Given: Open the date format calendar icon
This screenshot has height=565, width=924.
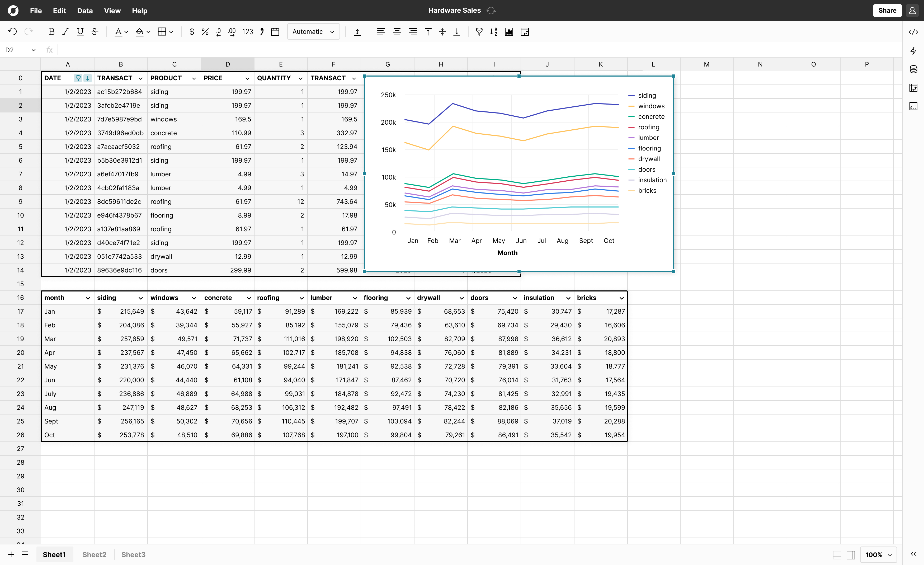Looking at the screenshot, I should (275, 32).
